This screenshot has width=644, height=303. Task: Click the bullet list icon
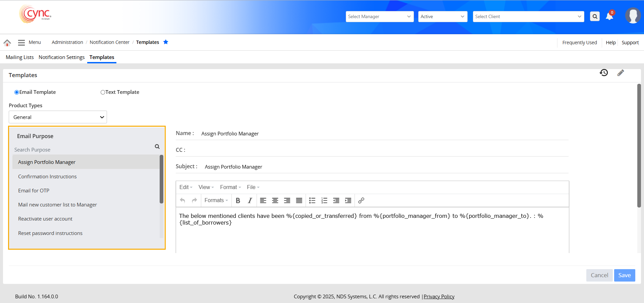[x=312, y=200]
